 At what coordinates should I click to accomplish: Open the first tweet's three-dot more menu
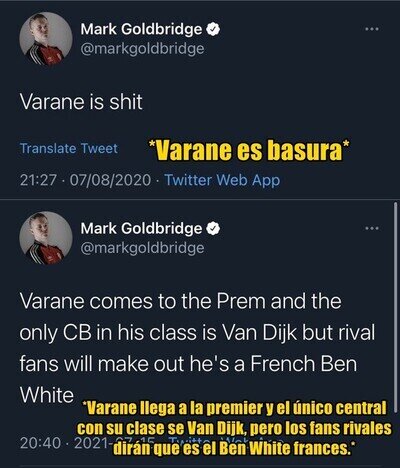[x=372, y=29]
